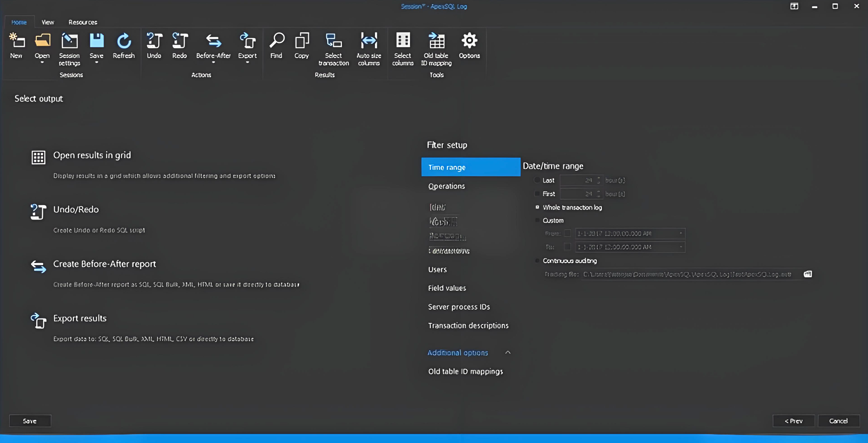The image size is (868, 443).
Task: Click the Before-After ribbon icon
Action: 214,41
